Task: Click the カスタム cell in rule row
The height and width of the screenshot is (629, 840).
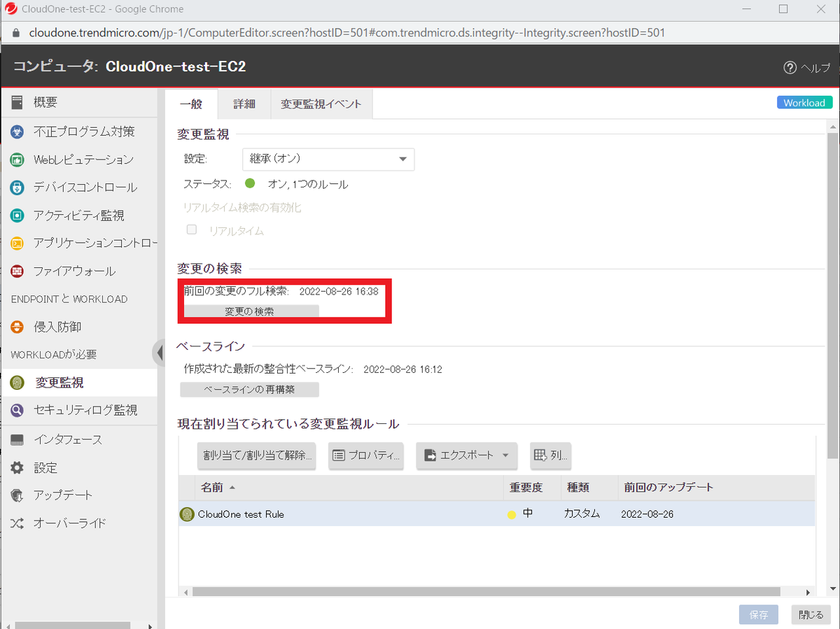Action: (x=582, y=514)
